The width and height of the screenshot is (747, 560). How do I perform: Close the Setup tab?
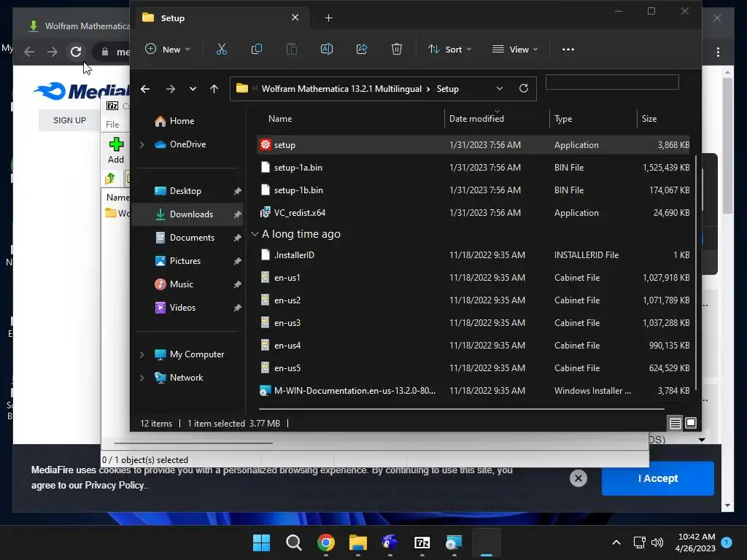click(295, 17)
